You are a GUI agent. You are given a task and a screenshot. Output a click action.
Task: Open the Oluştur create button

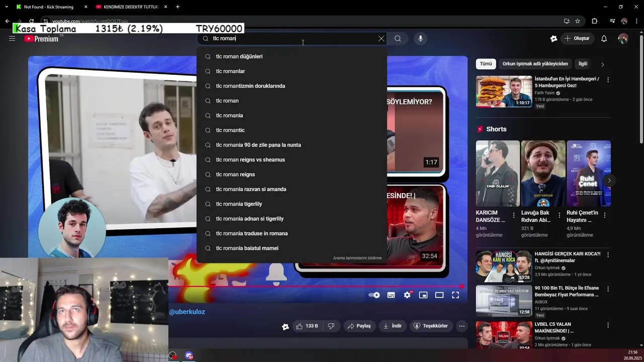click(x=577, y=39)
